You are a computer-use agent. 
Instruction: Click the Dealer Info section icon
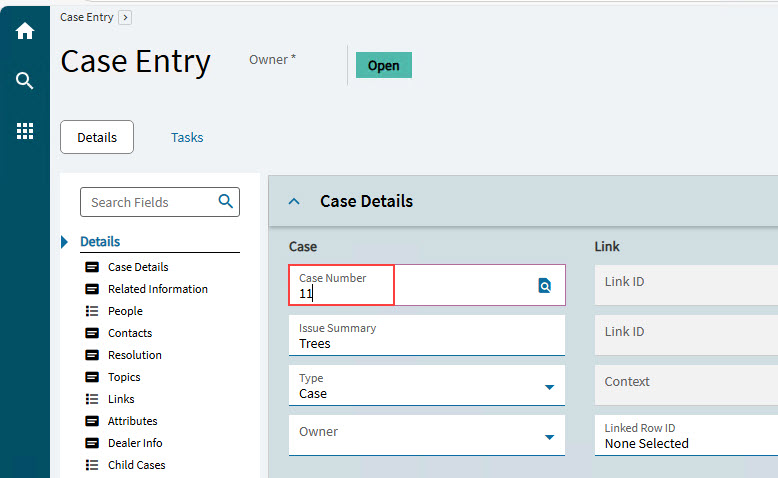[92, 443]
